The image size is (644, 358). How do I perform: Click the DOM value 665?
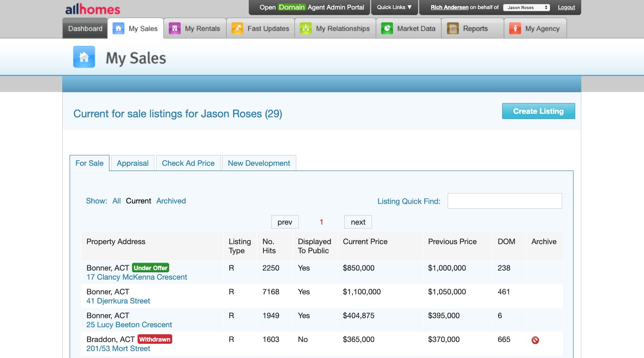(504, 339)
